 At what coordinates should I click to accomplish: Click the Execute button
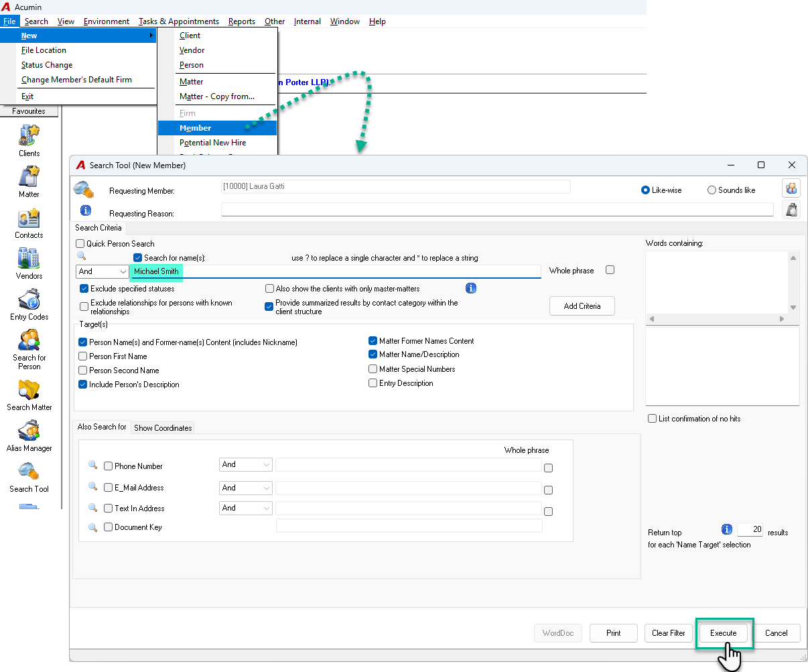coord(724,633)
